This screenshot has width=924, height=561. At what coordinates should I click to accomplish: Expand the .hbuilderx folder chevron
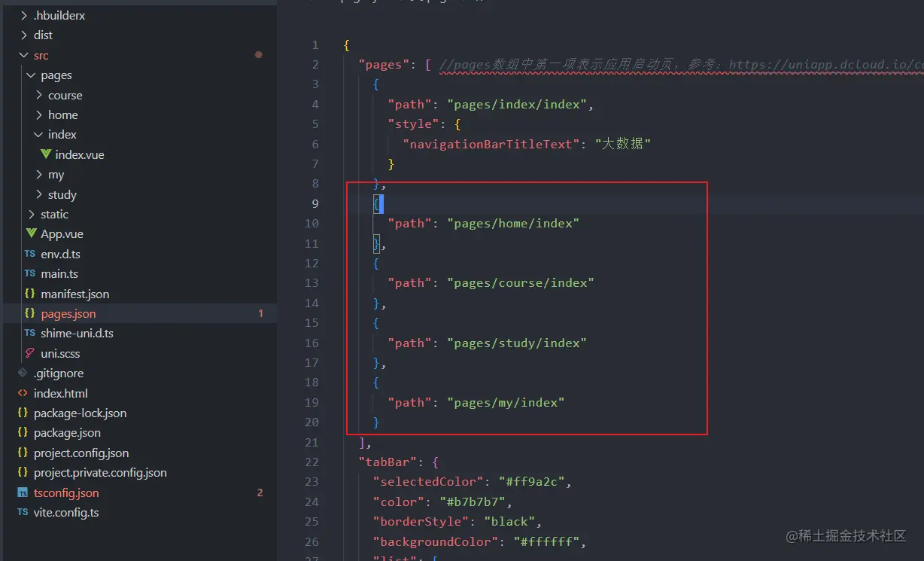(24, 15)
